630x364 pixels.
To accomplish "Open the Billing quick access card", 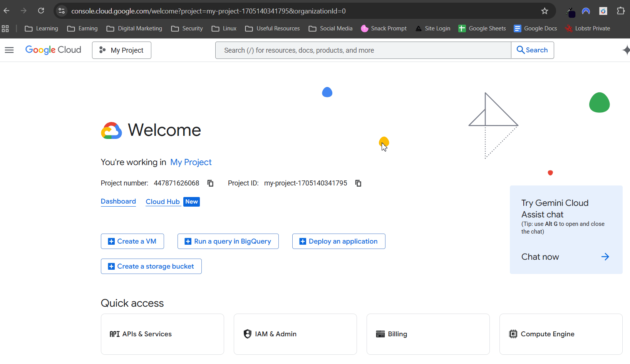I will click(x=428, y=334).
